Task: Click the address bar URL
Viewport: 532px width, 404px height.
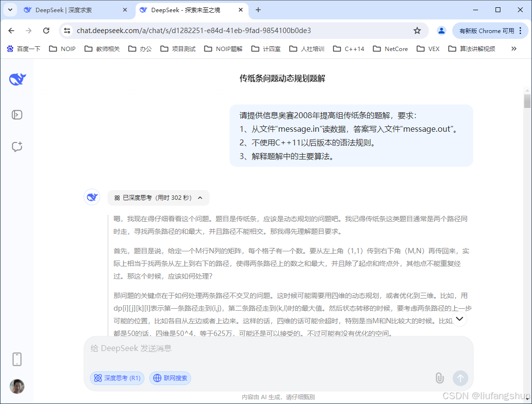Action: tap(194, 31)
